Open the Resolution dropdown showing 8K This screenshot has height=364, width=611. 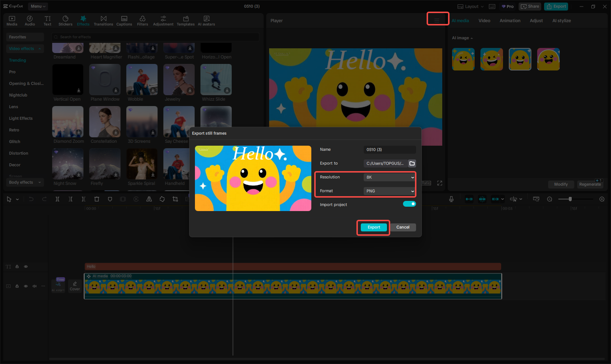tap(390, 177)
